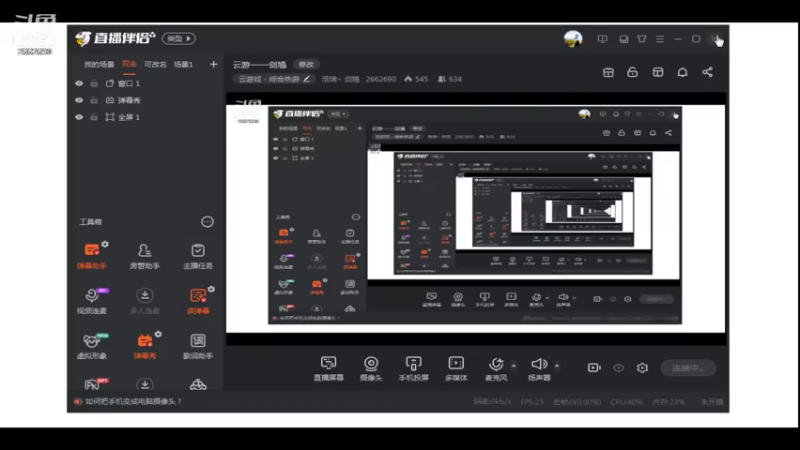Click the car-shaped tool in toolbox bottom row
Screen dimensions: 800x450
coord(198,384)
